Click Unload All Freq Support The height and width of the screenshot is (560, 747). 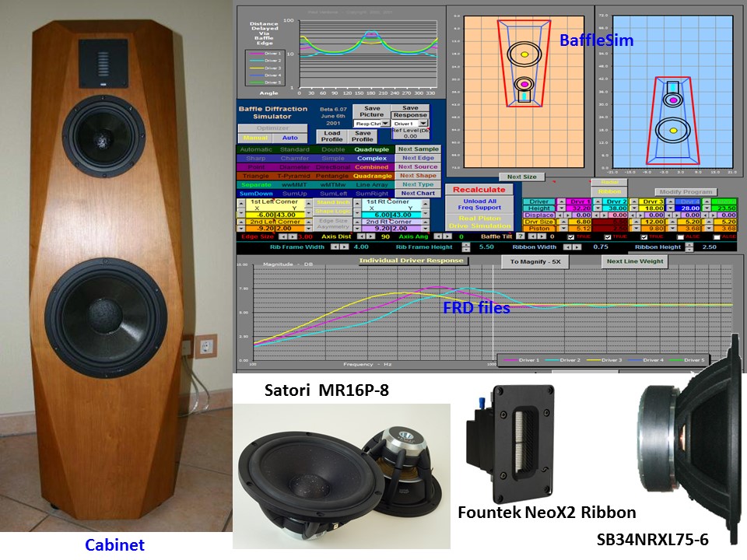click(479, 205)
